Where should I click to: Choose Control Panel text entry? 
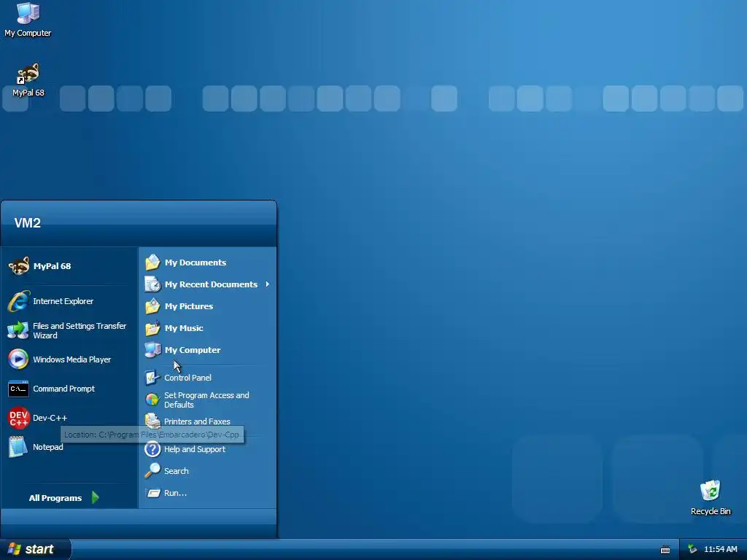click(187, 378)
